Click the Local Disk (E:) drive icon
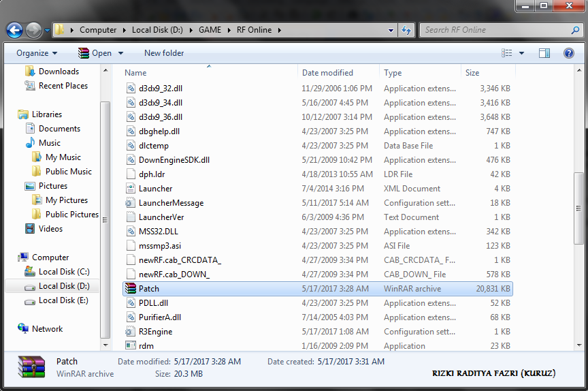 [x=30, y=300]
